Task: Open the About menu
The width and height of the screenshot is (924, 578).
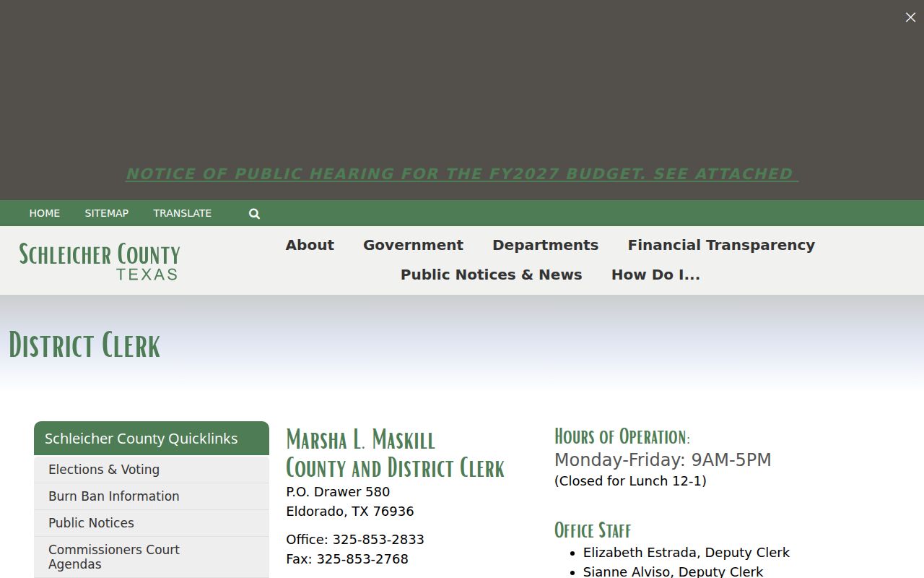Action: click(x=310, y=245)
